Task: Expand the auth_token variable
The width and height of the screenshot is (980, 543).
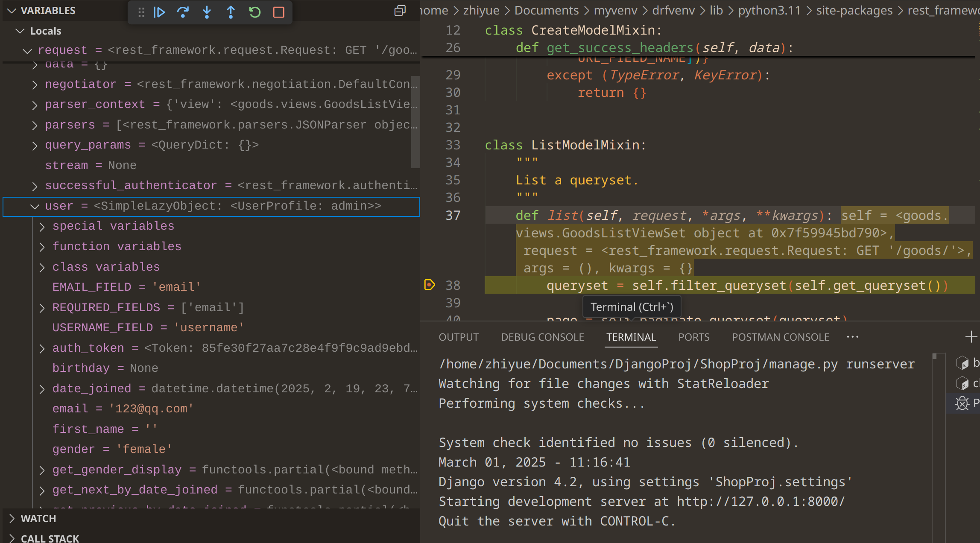Action: coord(42,348)
